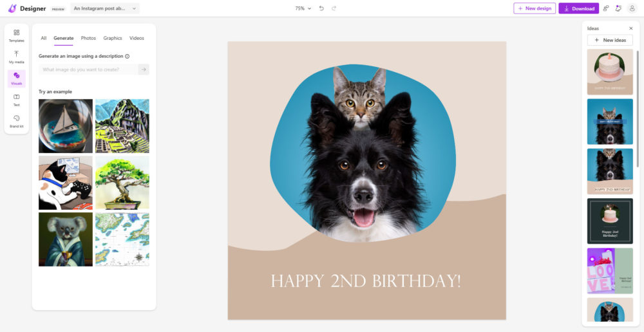This screenshot has height=332, width=644.
Task: Click the Designer logo icon
Action: pos(12,8)
